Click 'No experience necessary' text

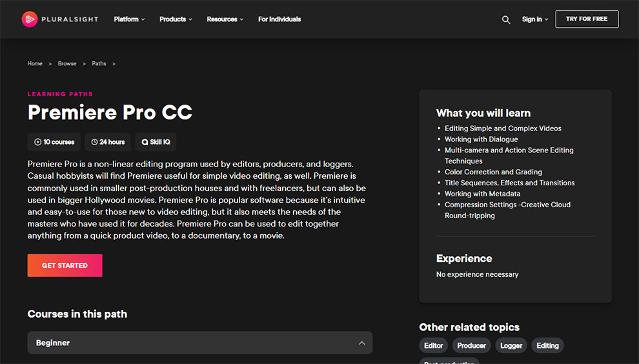(477, 274)
